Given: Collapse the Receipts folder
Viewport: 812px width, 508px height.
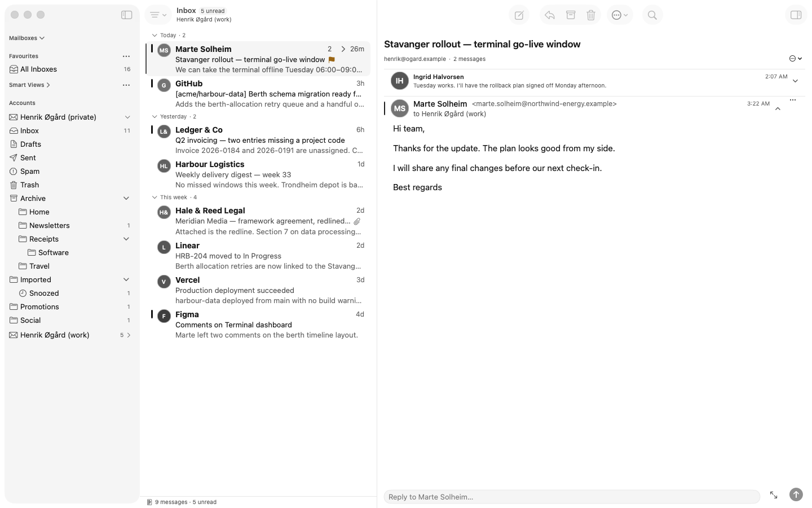Looking at the screenshot, I should coord(126,239).
